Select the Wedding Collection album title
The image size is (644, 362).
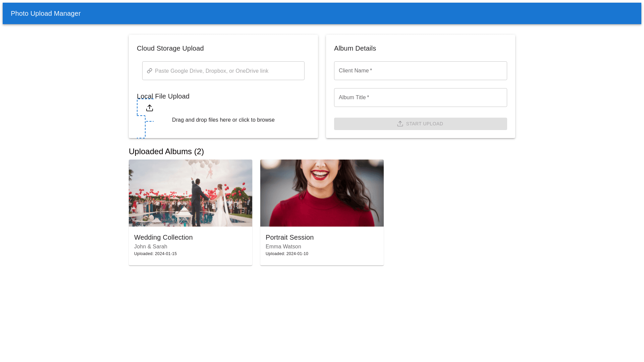(163, 237)
